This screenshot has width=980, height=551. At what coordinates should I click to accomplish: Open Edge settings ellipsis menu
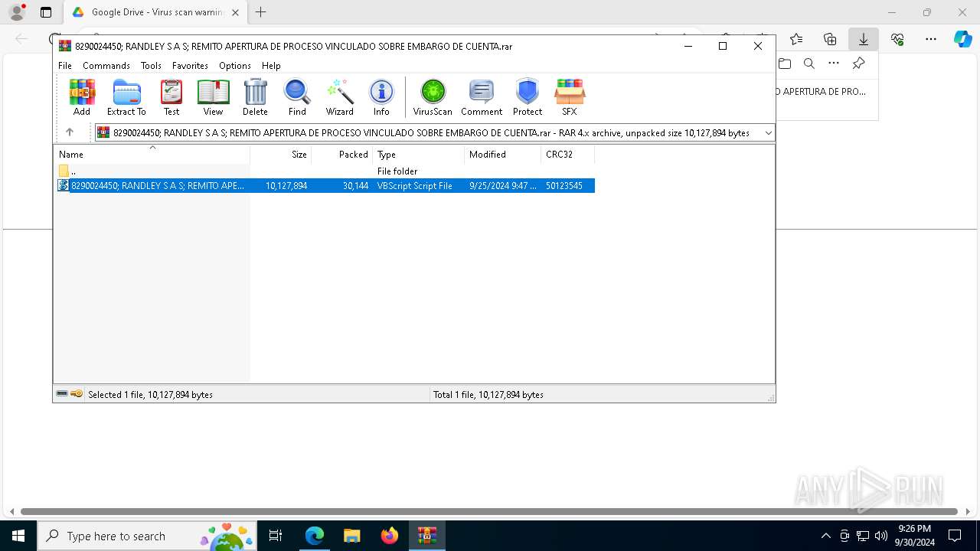click(931, 39)
